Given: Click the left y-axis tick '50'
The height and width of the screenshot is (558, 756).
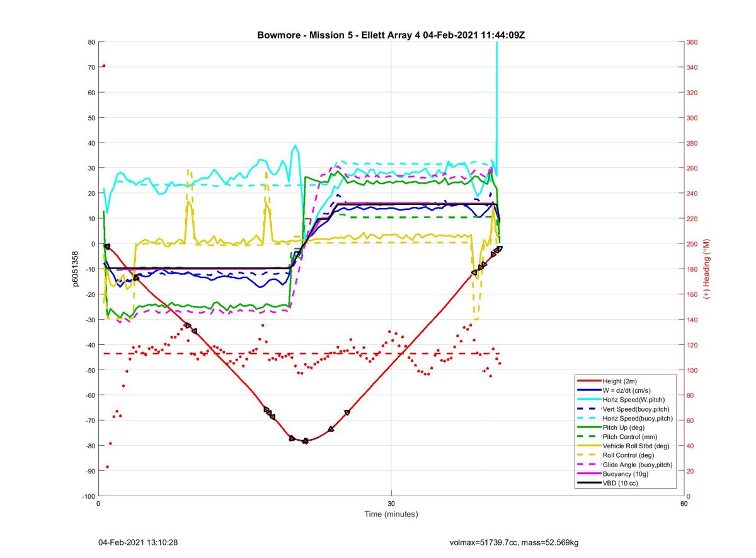Looking at the screenshot, I should pyautogui.click(x=91, y=118).
